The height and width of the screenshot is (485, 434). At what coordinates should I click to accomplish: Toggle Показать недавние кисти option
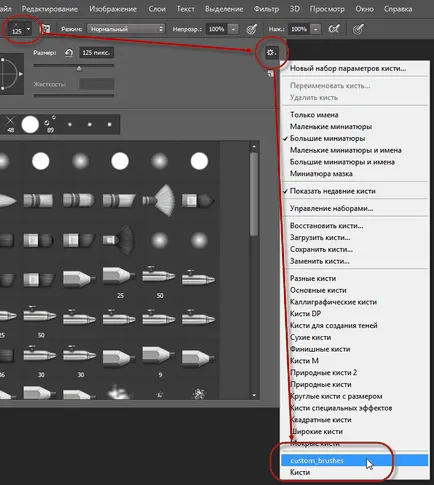(333, 191)
